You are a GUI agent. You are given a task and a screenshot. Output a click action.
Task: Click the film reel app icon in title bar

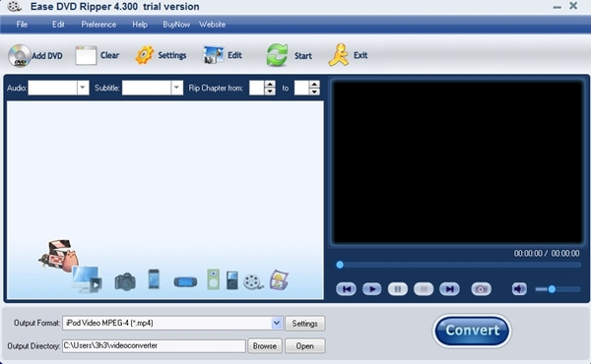coord(14,7)
